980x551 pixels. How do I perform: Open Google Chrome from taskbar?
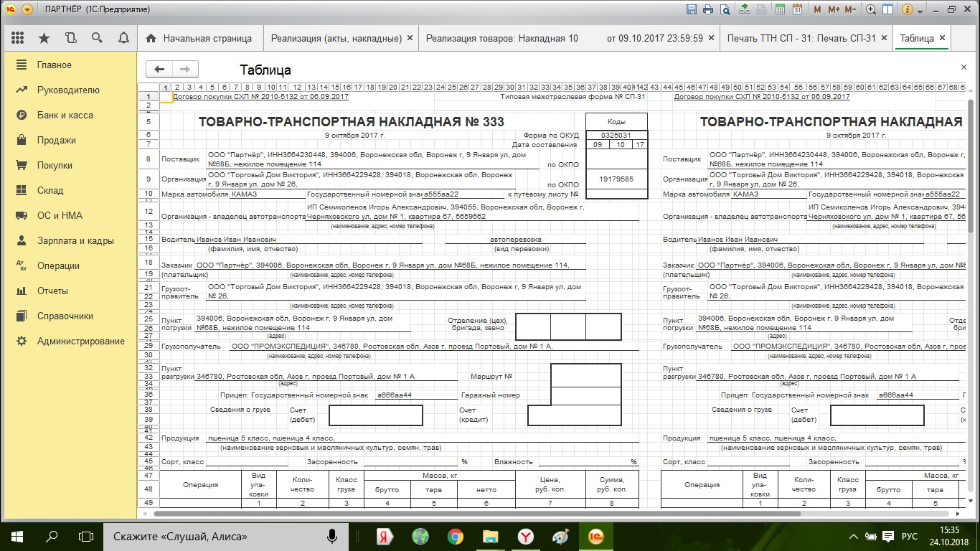coord(455,536)
